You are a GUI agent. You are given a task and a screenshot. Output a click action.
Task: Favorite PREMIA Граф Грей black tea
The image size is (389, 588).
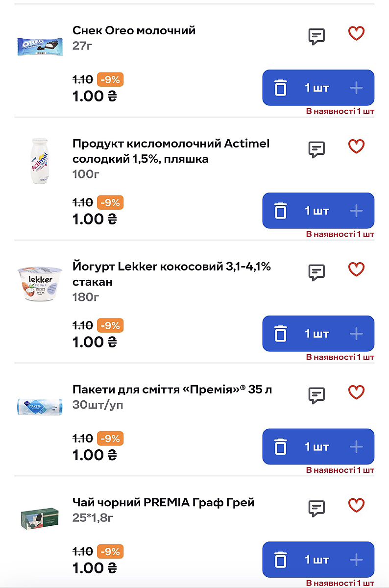356,505
